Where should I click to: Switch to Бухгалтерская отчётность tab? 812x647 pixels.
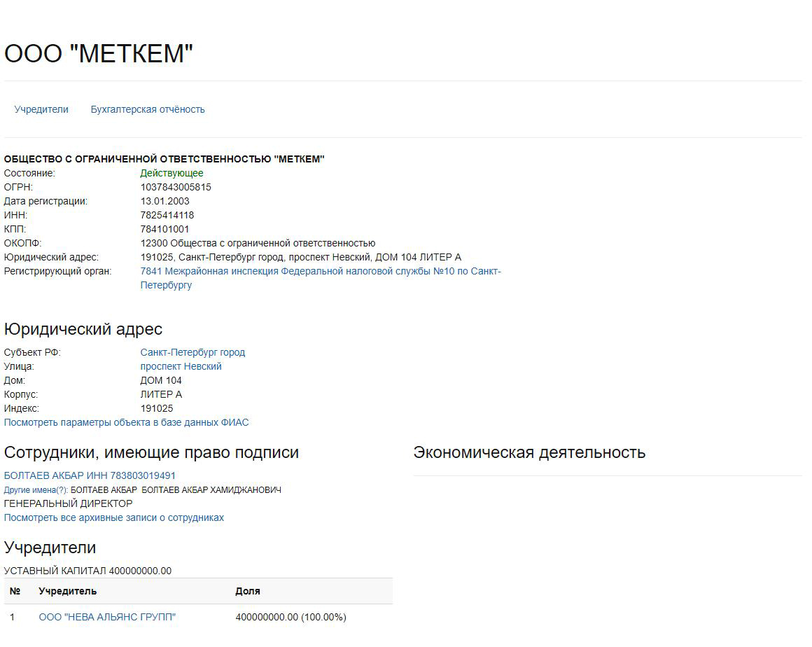pyautogui.click(x=148, y=109)
